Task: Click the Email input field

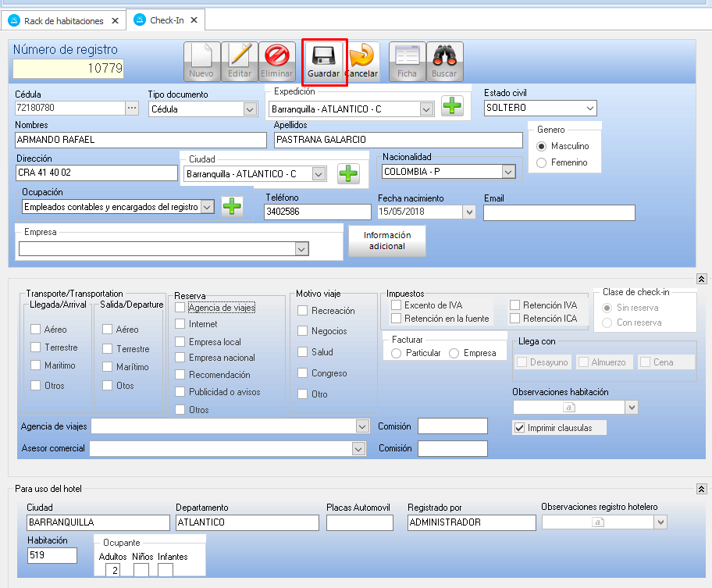Action: tap(559, 212)
